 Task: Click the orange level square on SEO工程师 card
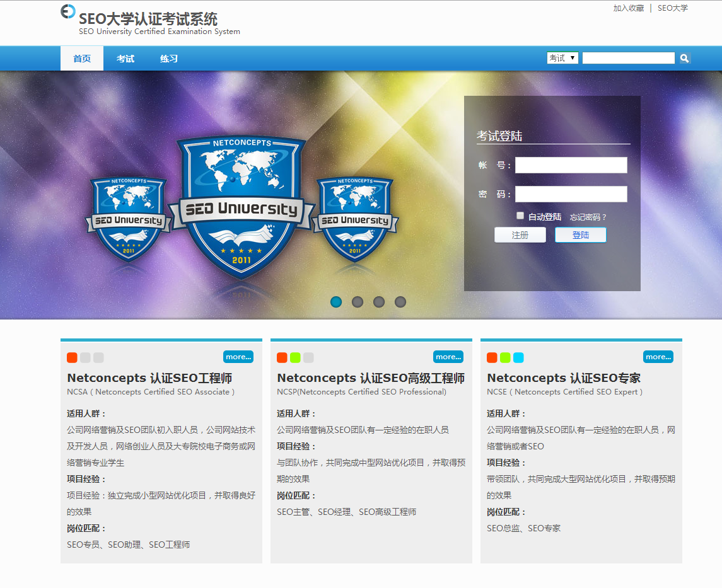click(x=72, y=357)
